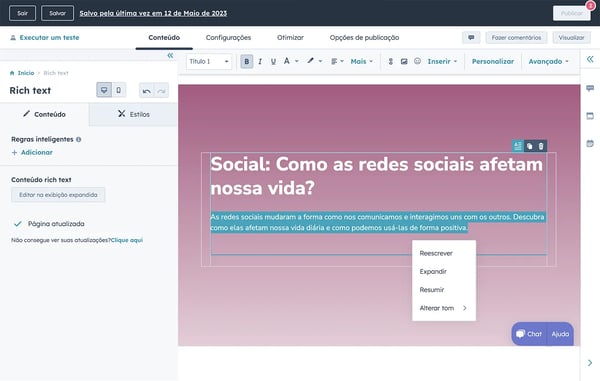The image size is (600, 381).
Task: Expand the highlight color dropdown arrow
Action: tap(320, 61)
